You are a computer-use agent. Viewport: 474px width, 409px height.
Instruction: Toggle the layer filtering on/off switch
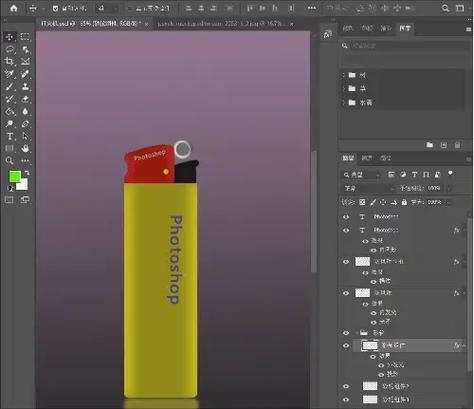[x=450, y=173]
